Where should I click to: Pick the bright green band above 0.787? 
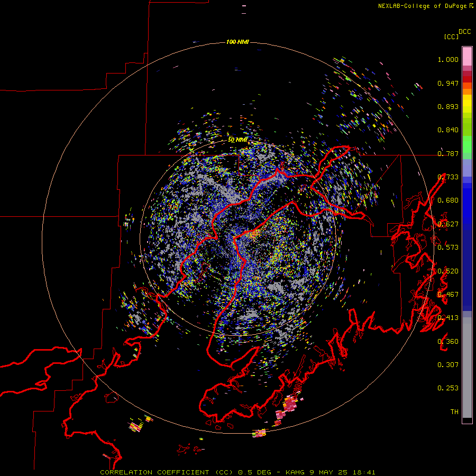pyautogui.click(x=467, y=144)
